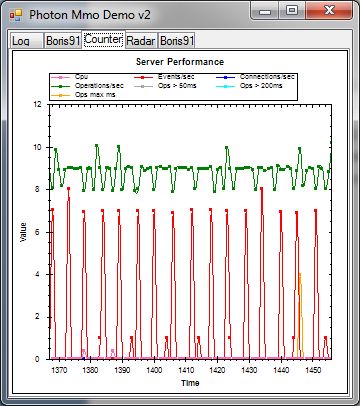The image size is (360, 406).
Task: Click the Operations/sec legend entry
Action: tap(87, 86)
